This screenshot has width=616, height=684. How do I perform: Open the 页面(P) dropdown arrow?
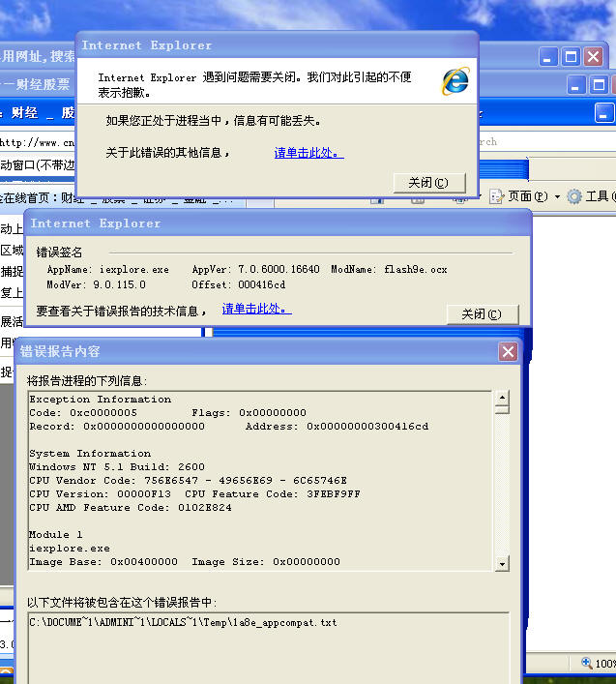click(557, 197)
